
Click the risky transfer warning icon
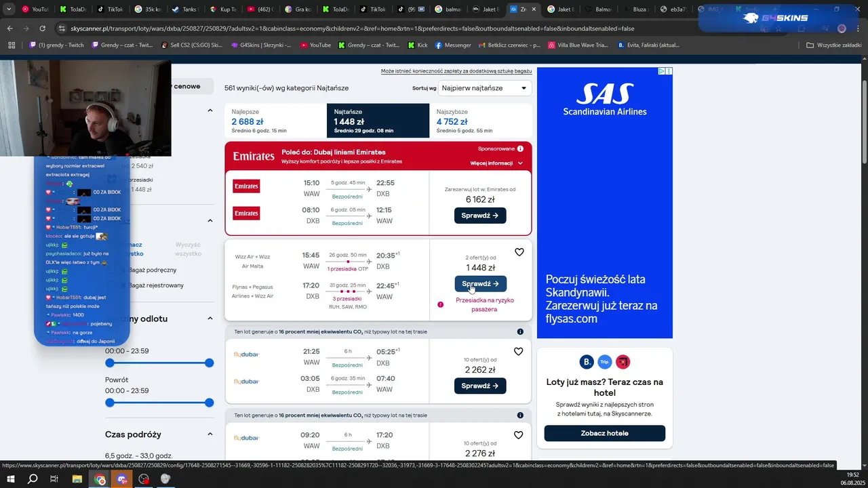pyautogui.click(x=440, y=304)
